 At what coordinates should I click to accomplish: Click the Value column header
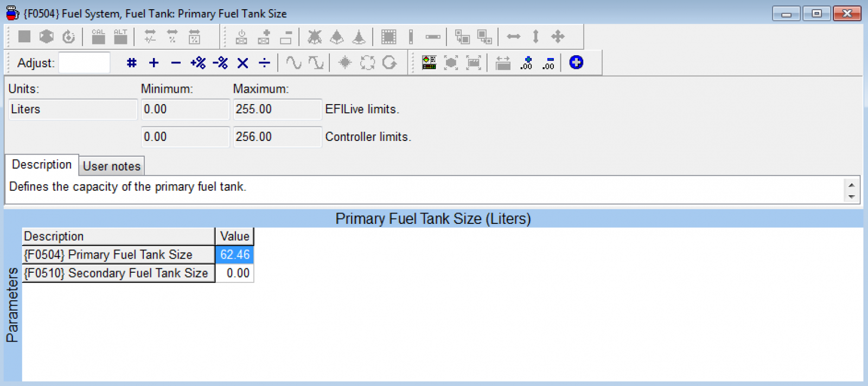pos(235,236)
